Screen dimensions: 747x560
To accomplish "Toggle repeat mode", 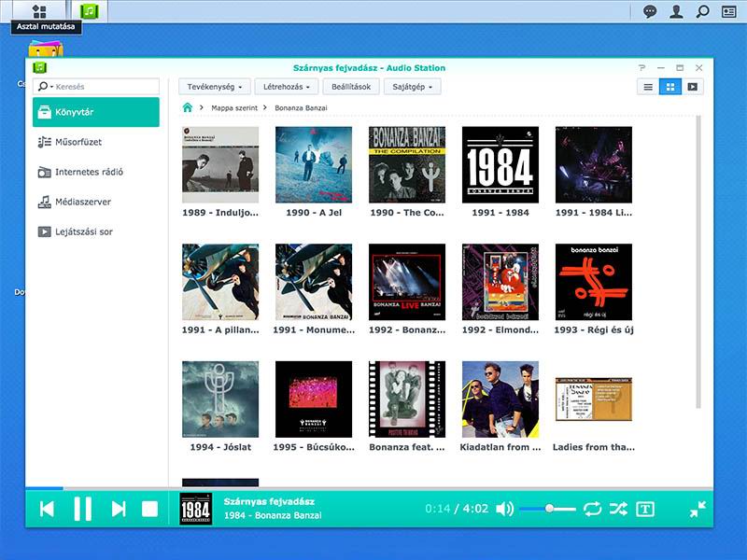I will point(592,509).
